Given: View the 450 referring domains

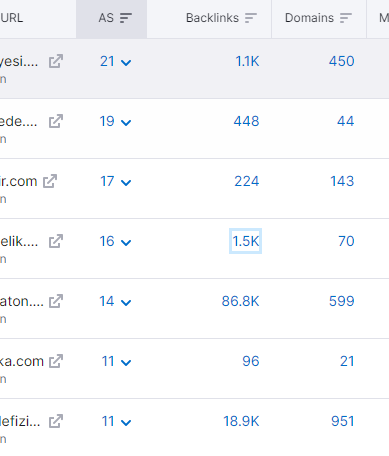Looking at the screenshot, I should pos(341,61).
